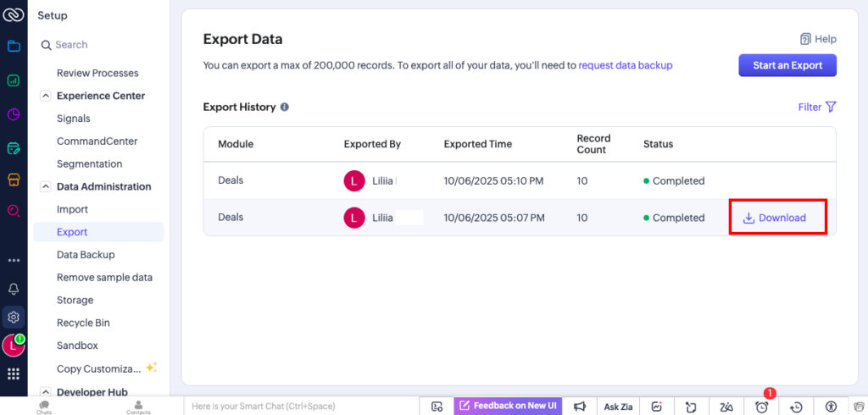The image size is (868, 415).
Task: Open the user profile avatar in left rail
Action: click(x=13, y=346)
